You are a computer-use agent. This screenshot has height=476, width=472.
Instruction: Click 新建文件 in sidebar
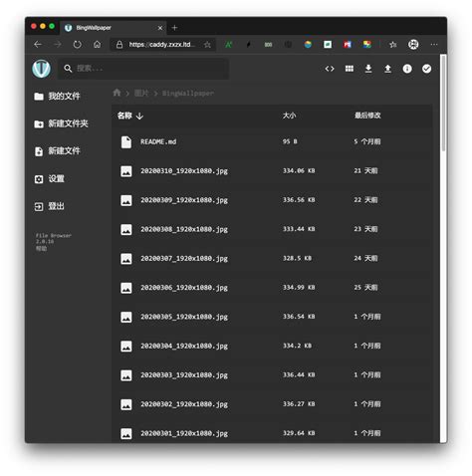(57, 151)
